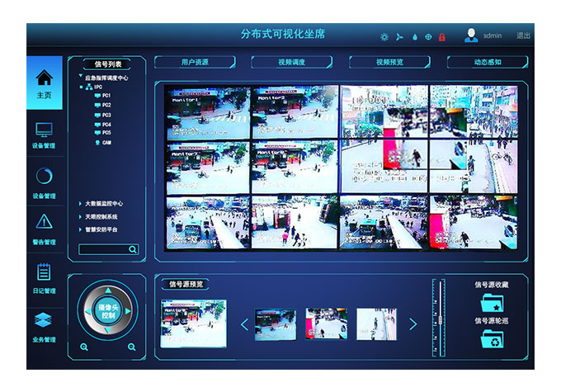
Task: Open the 日记管理 log section
Action: pyautogui.click(x=45, y=278)
